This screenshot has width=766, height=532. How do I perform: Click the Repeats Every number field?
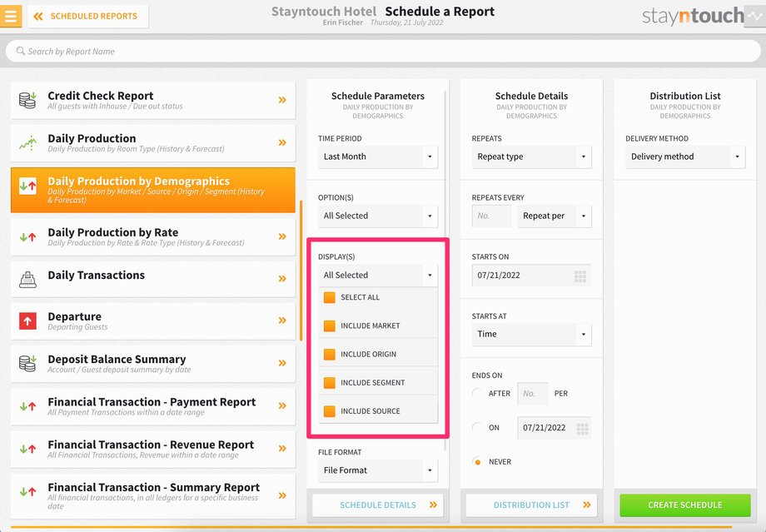point(491,216)
